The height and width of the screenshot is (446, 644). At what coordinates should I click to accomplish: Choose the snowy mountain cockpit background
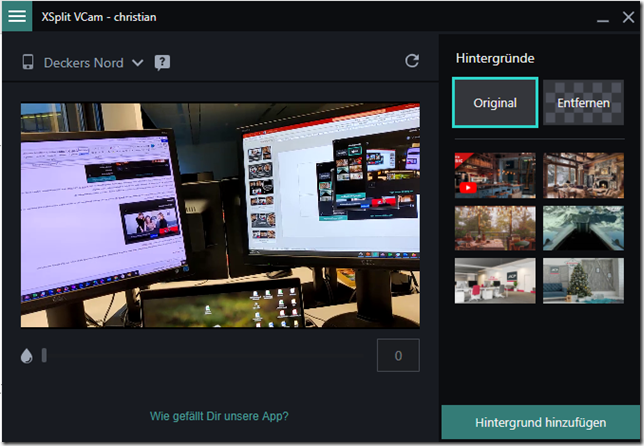pyautogui.click(x=583, y=228)
